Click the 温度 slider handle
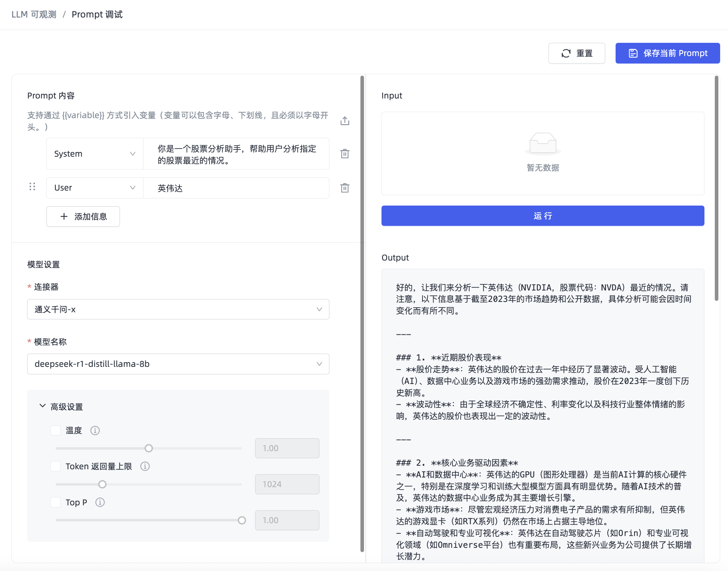This screenshot has height=571, width=728. pos(149,448)
